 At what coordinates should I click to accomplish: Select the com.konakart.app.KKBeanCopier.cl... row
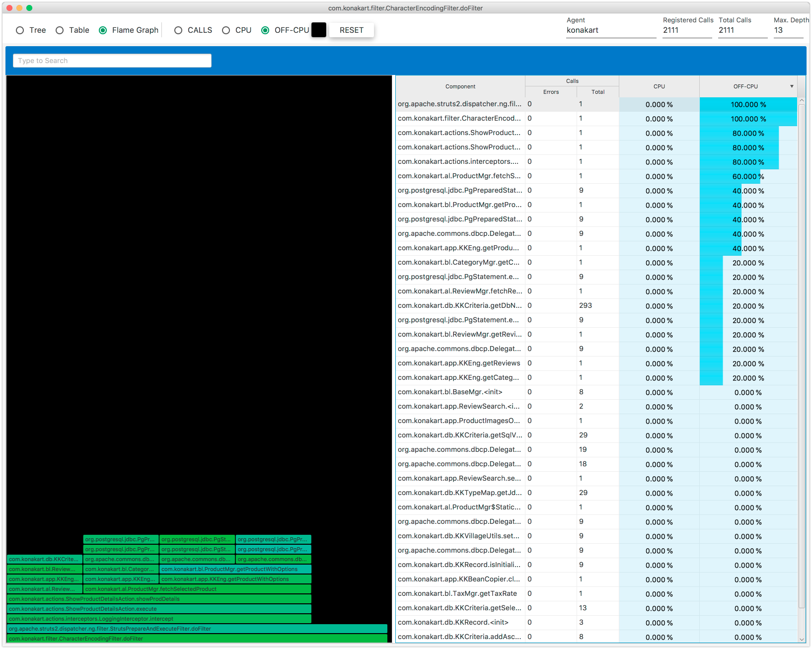(x=596, y=579)
